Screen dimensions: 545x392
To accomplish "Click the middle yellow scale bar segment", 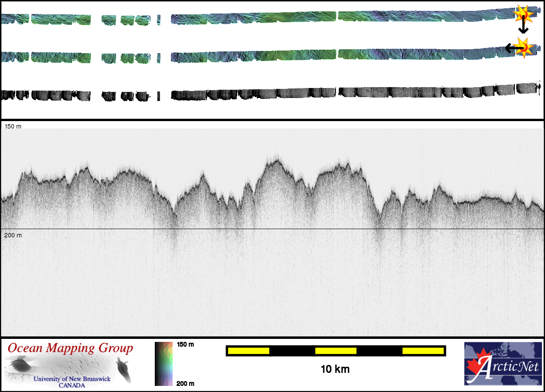I will [x=336, y=351].
